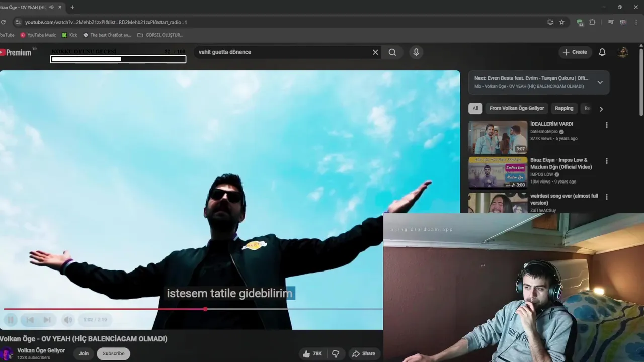The width and height of the screenshot is (644, 362).
Task: Open a new browser tab with plus
Action: point(72,7)
